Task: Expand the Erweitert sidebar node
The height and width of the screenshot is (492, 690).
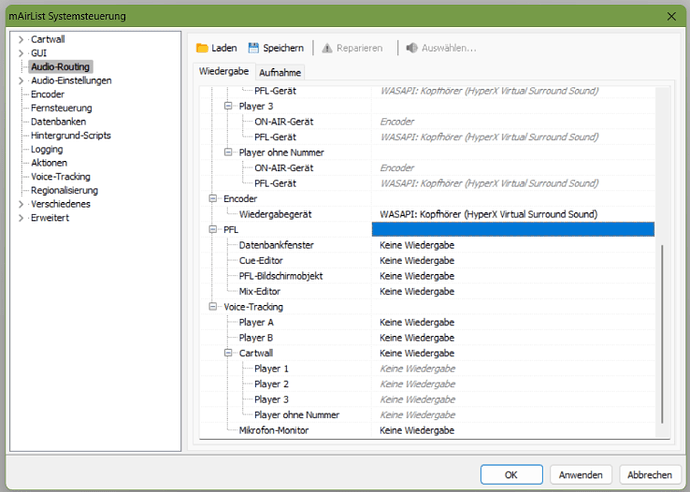Action: [21, 218]
